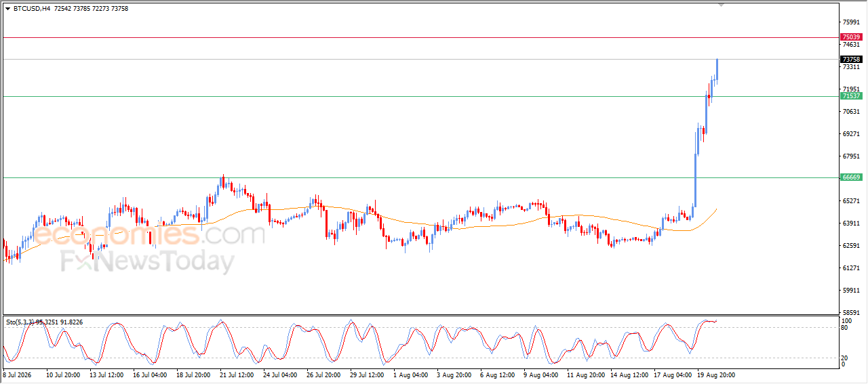Image resolution: width=868 pixels, height=384 pixels.
Task: Click the stochastic 20 level label
Action: [845, 358]
